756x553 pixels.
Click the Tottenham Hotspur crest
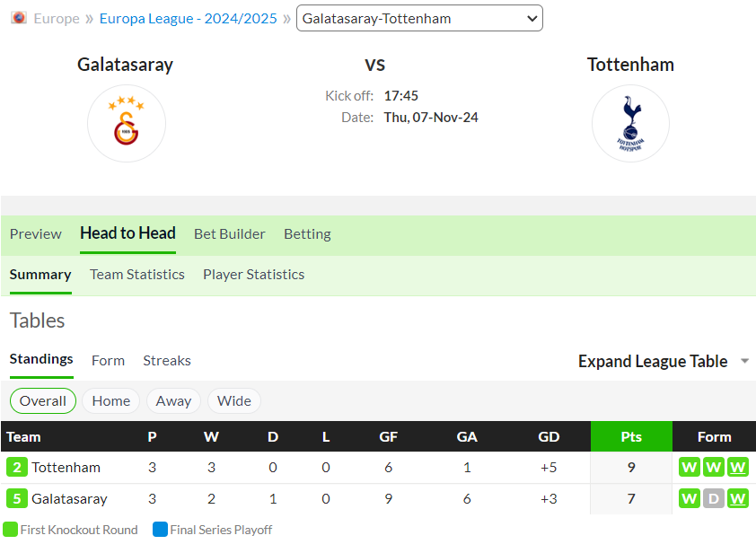[630, 123]
